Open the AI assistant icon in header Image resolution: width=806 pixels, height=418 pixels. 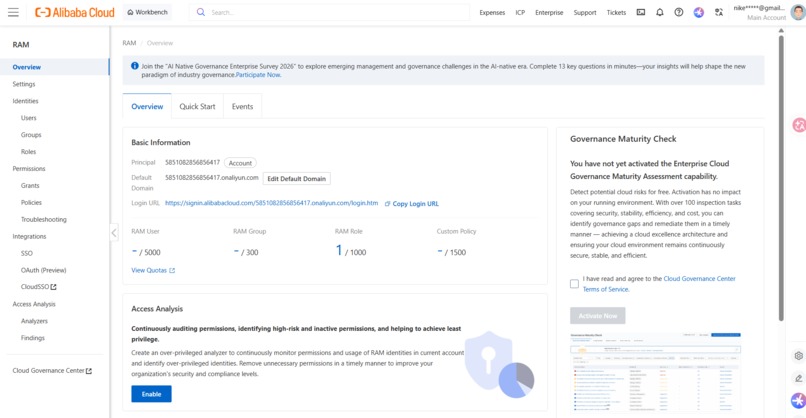tap(699, 12)
